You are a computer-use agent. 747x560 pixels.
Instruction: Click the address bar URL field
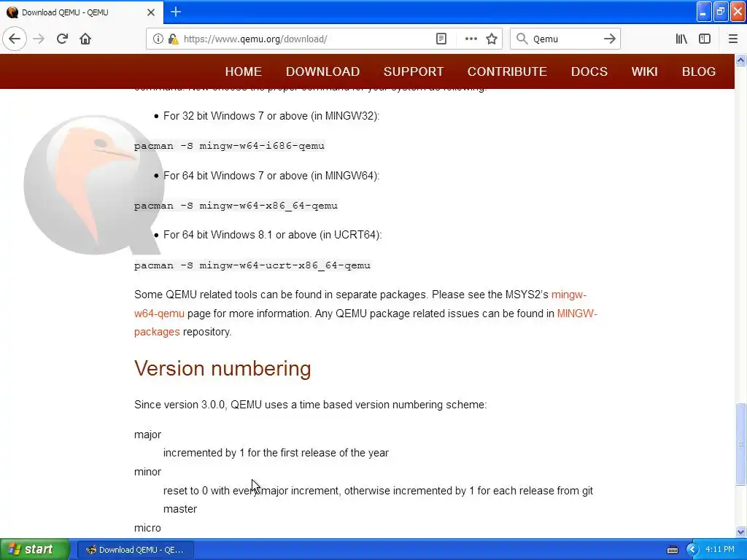click(x=305, y=39)
